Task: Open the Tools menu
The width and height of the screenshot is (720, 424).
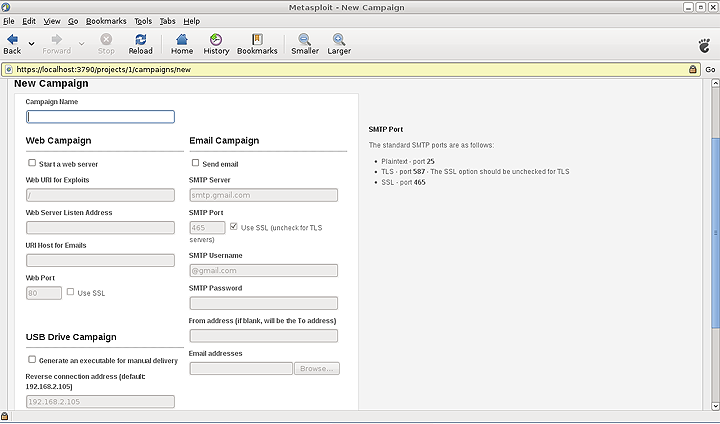Action: click(x=143, y=21)
